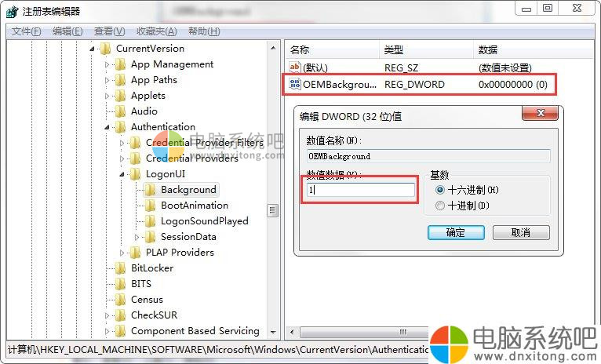Screen dimensions: 601x364
Task: Click the 数值数据 value input field
Action: tap(360, 190)
